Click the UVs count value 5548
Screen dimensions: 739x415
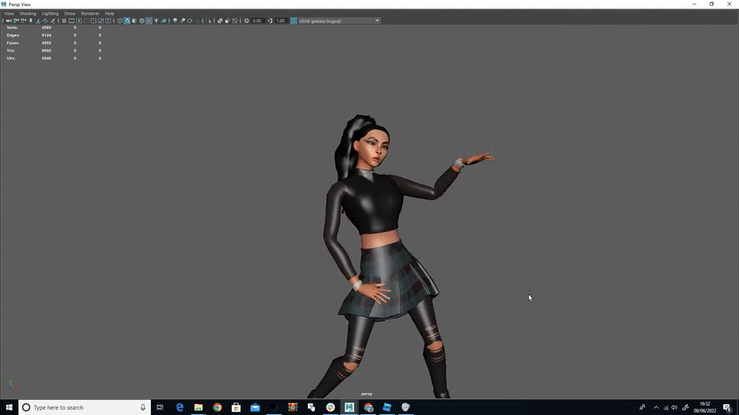(x=46, y=58)
